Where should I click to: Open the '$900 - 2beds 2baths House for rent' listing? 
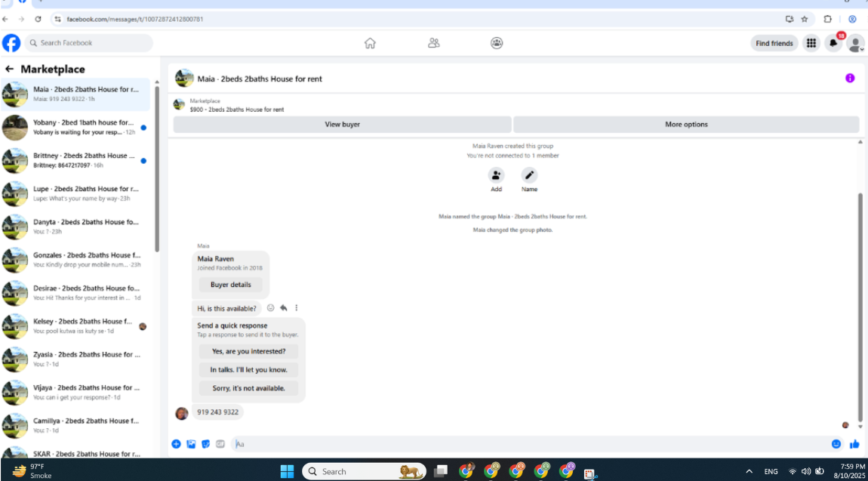click(x=236, y=109)
